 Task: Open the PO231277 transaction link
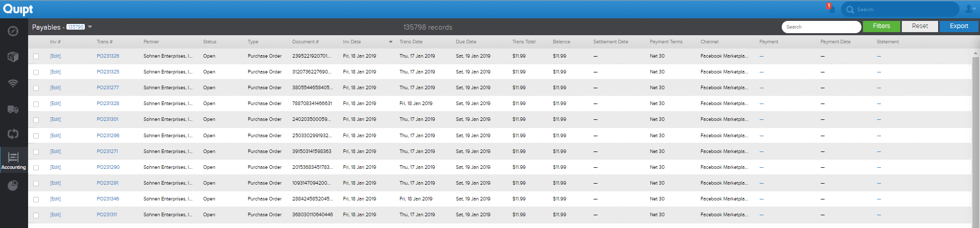[x=108, y=88]
